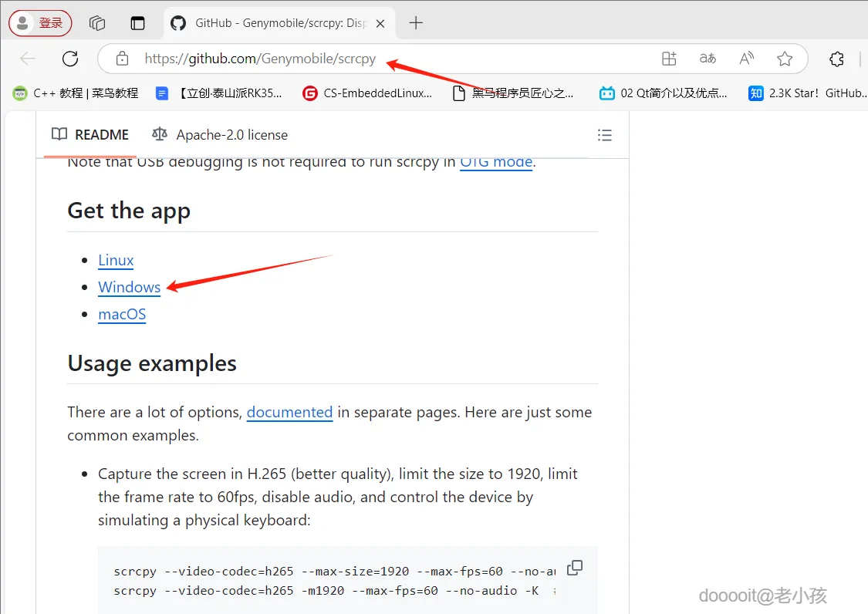The height and width of the screenshot is (614, 868).
Task: Open a new tab with plus button
Action: tap(416, 23)
